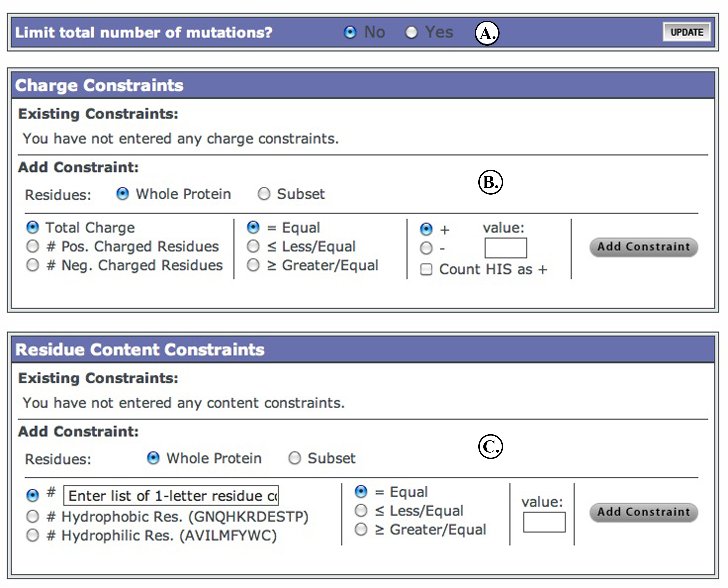Select # Neg. Charged Residues option
The image size is (728, 588).
tap(33, 265)
